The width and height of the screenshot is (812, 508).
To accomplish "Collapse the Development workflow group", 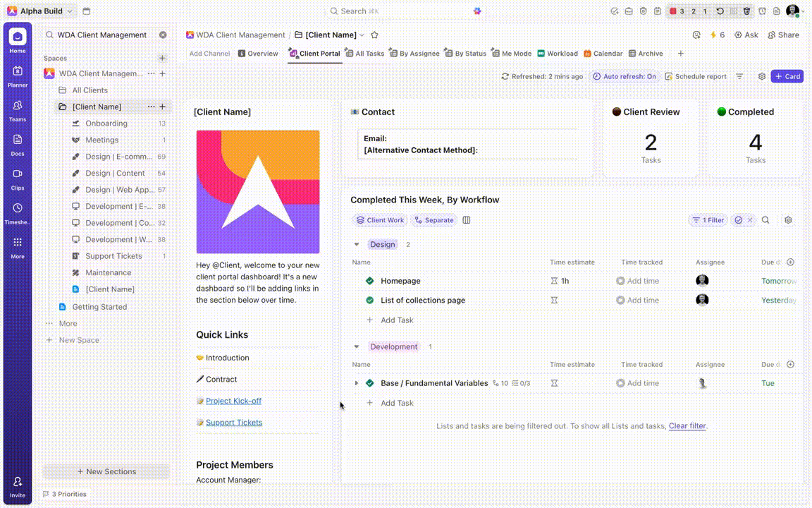I will [x=357, y=346].
